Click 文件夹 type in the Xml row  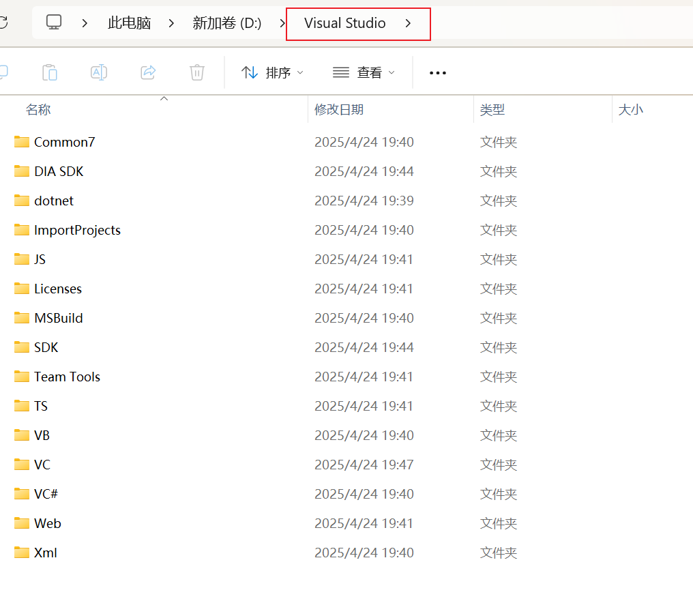click(499, 553)
